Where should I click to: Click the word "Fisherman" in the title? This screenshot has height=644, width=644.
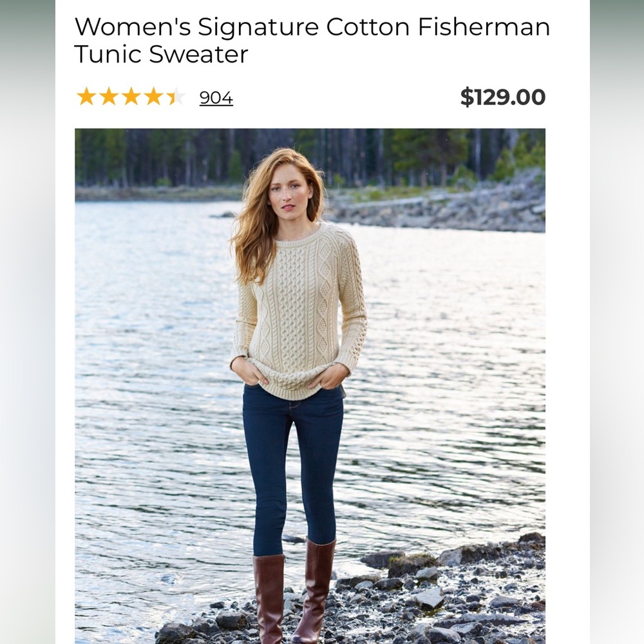[484, 27]
